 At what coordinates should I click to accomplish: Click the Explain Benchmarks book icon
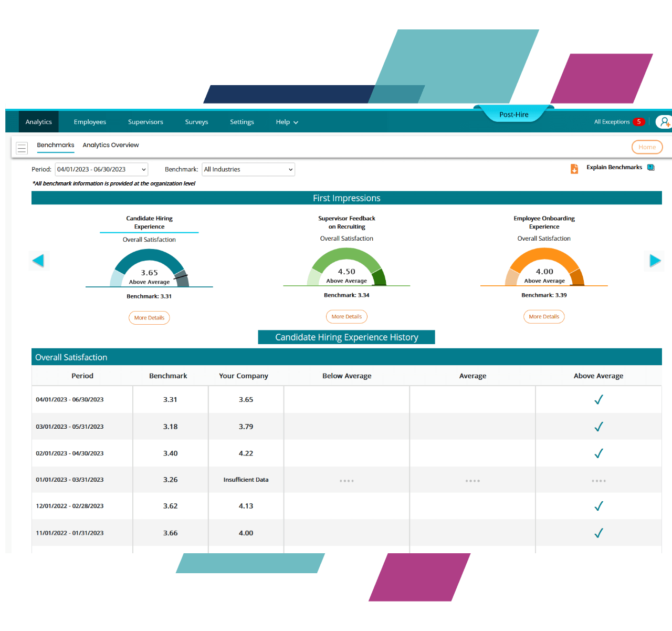(x=651, y=168)
